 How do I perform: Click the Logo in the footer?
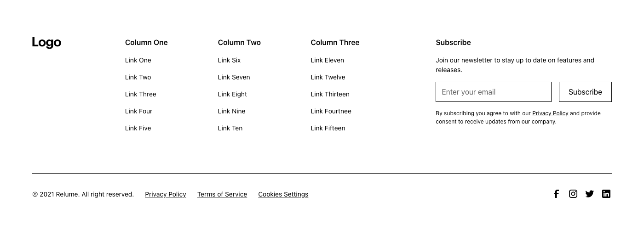coord(46,42)
